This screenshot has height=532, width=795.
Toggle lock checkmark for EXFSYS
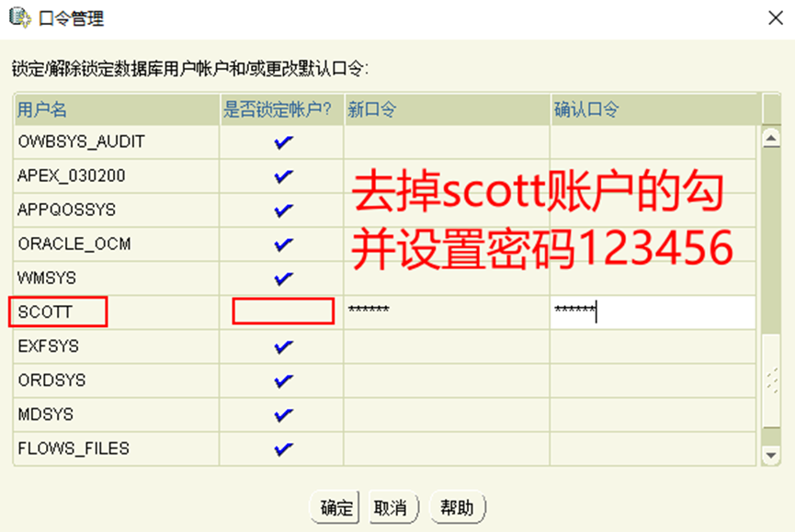tap(283, 346)
